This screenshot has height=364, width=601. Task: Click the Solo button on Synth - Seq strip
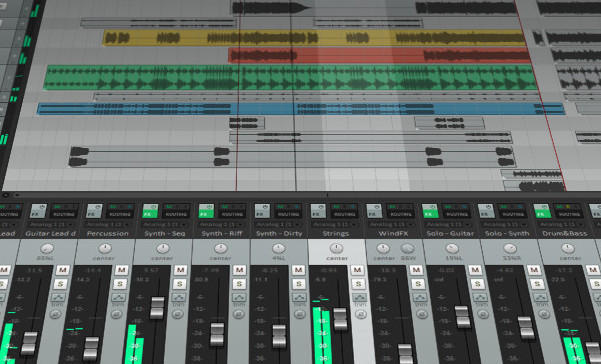coord(179,284)
